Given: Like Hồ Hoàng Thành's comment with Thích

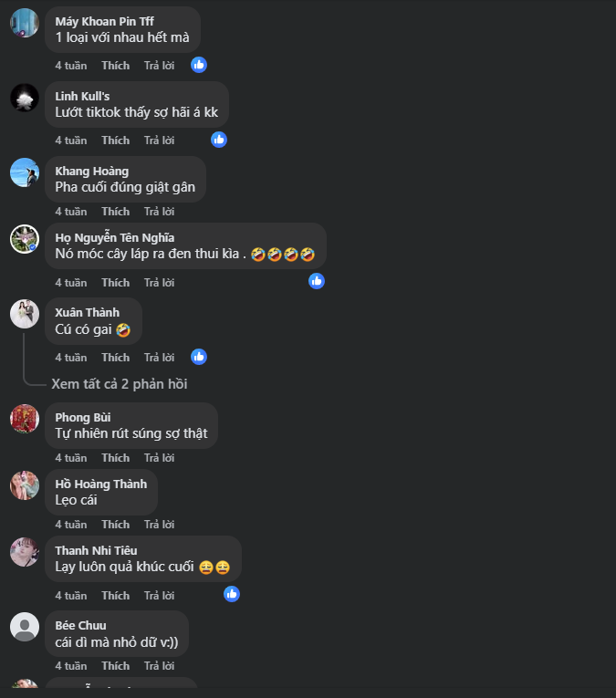Looking at the screenshot, I should 115,525.
